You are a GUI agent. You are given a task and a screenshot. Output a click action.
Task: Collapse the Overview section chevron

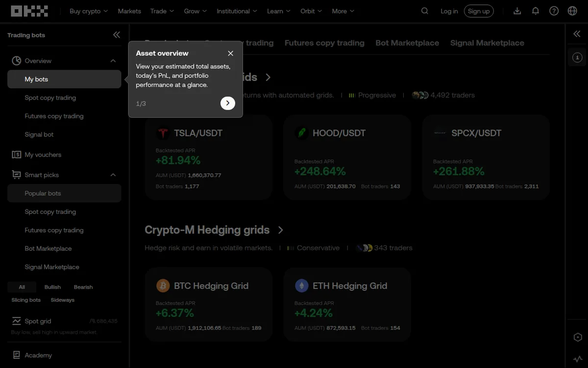[x=113, y=61]
